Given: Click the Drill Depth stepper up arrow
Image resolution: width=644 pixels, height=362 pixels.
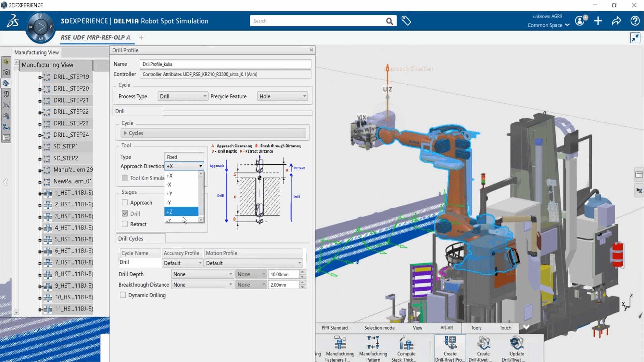Looking at the screenshot, I should [x=303, y=272].
